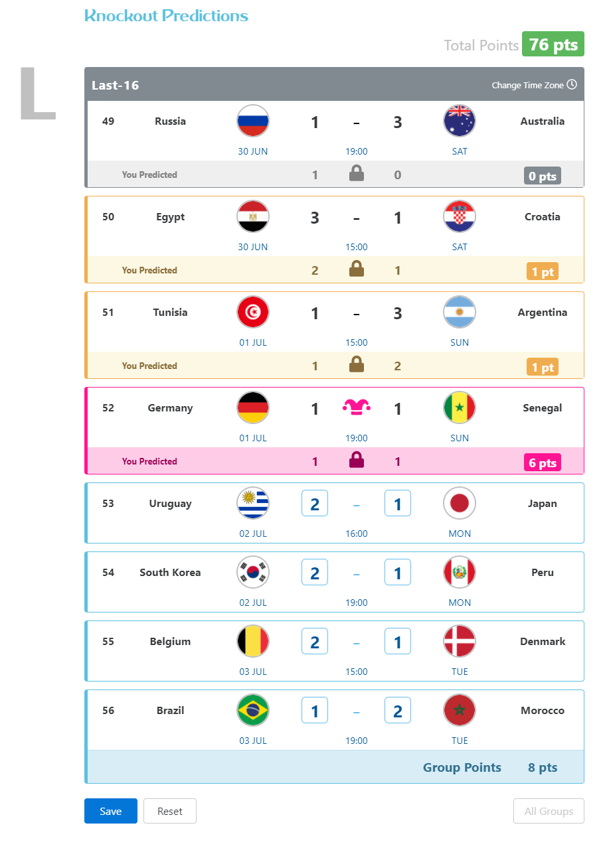
Task: Click the Croatia flag icon
Action: (460, 217)
